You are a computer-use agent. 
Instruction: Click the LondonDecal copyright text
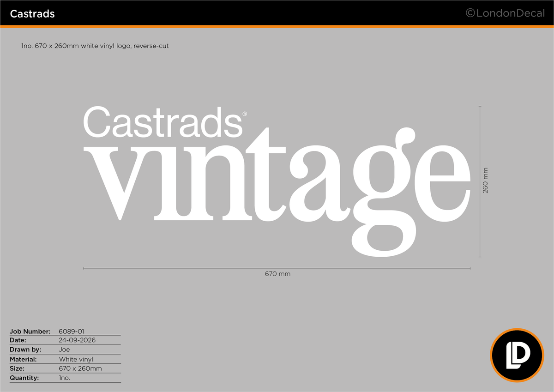(x=505, y=13)
